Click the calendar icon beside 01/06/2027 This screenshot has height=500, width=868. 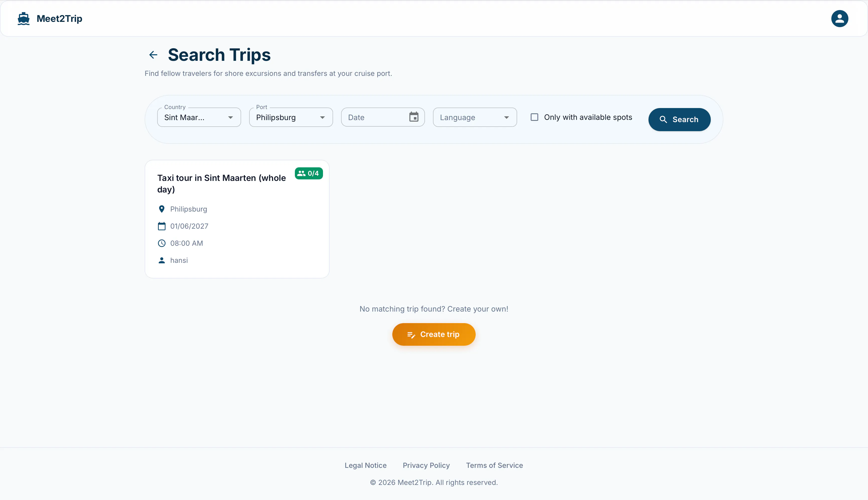(162, 226)
